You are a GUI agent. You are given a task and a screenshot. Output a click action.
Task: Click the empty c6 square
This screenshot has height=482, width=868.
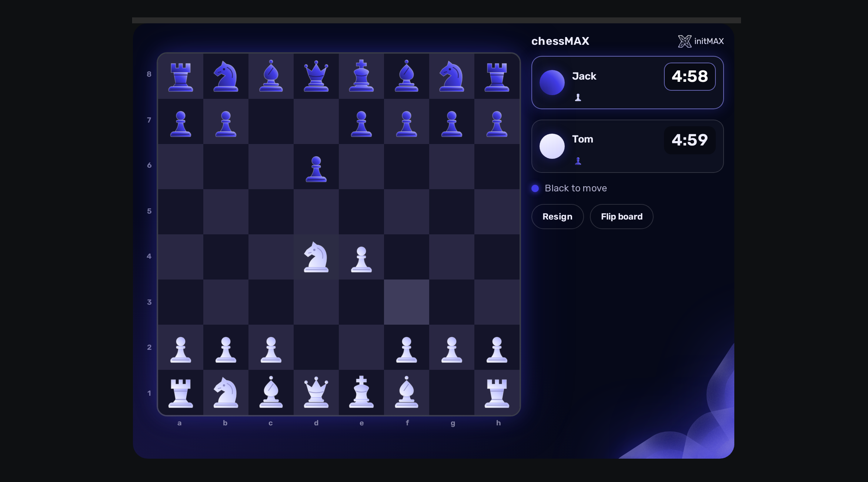(x=271, y=167)
